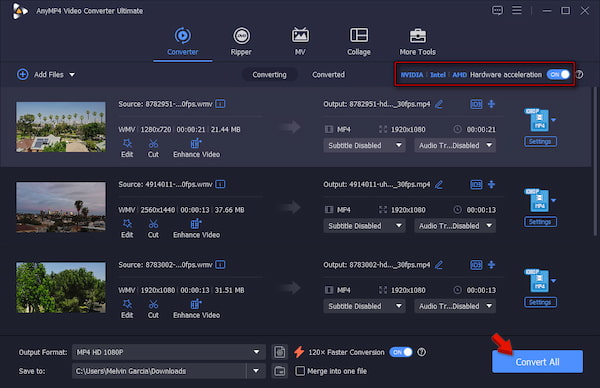
Task: Open the MP4 format profile icon for 4914011 output
Action: tap(539, 200)
